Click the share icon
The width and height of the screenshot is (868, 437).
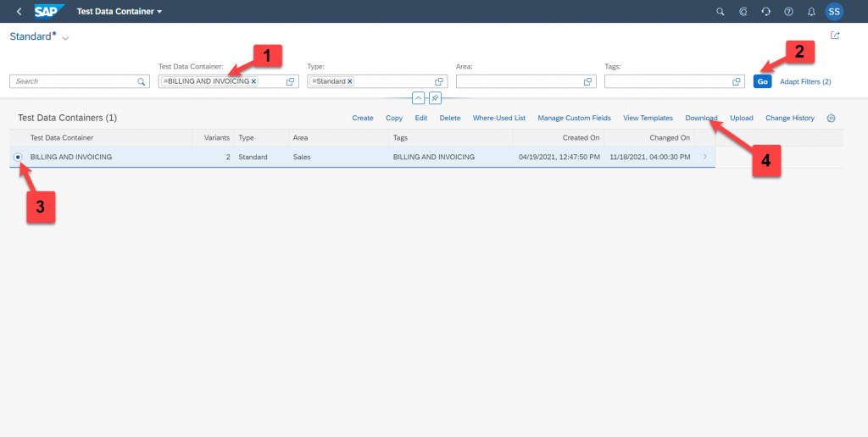(x=835, y=36)
